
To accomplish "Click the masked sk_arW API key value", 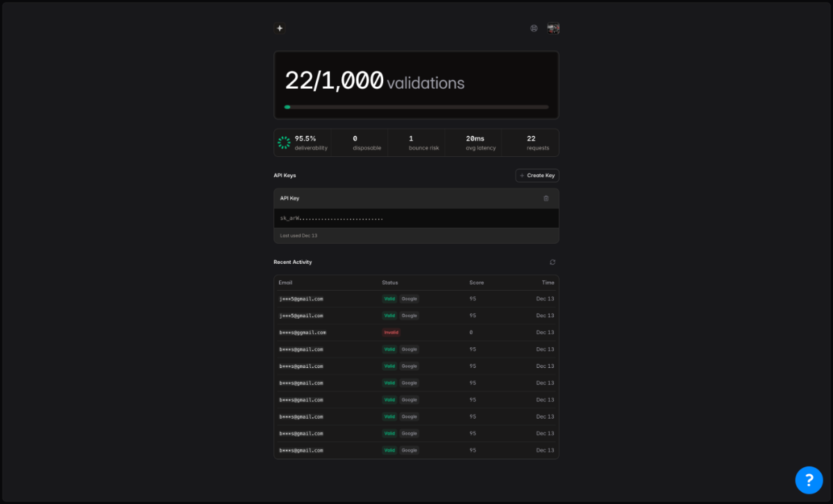I will 331,219.
